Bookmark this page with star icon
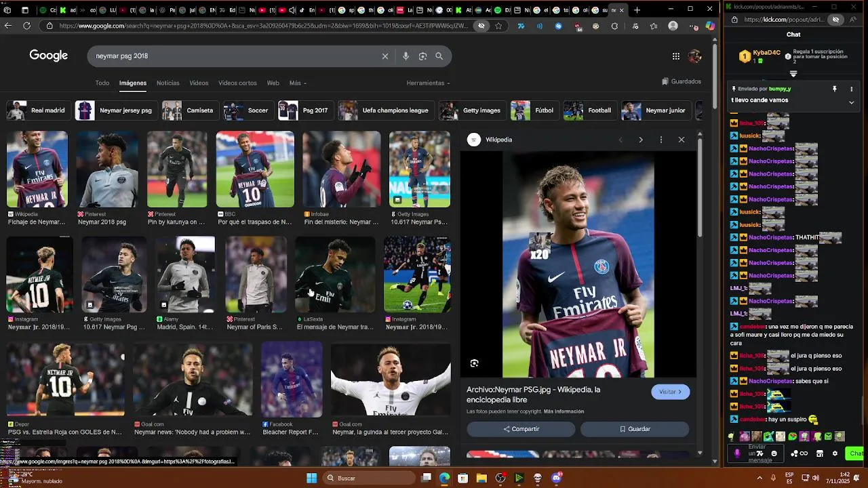 click(x=498, y=26)
